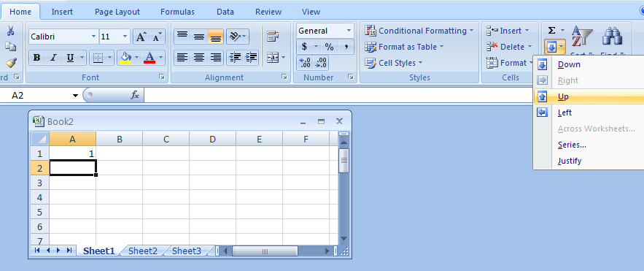The width and height of the screenshot is (644, 271).
Task: Open Conditional Formatting menu
Action: click(419, 31)
